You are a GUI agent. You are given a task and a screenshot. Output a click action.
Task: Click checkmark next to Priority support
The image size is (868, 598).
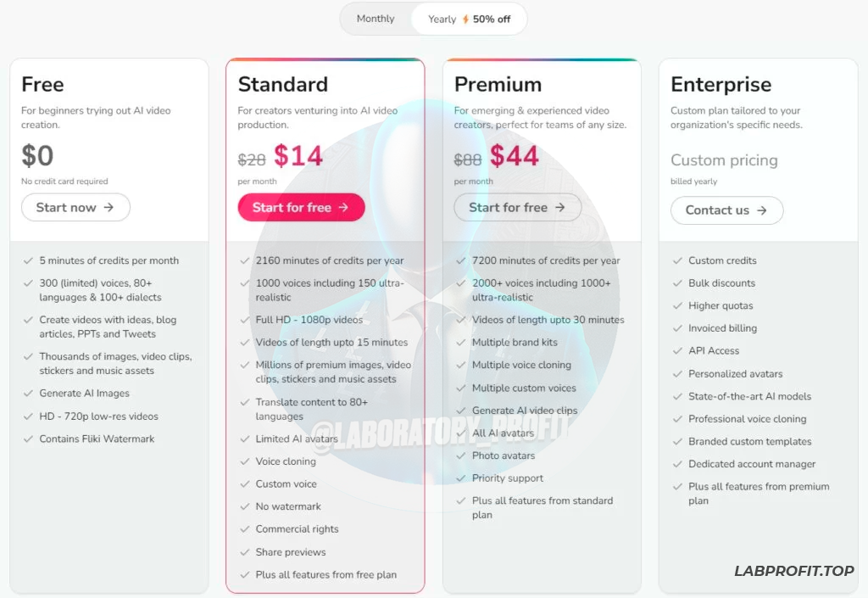[461, 478]
